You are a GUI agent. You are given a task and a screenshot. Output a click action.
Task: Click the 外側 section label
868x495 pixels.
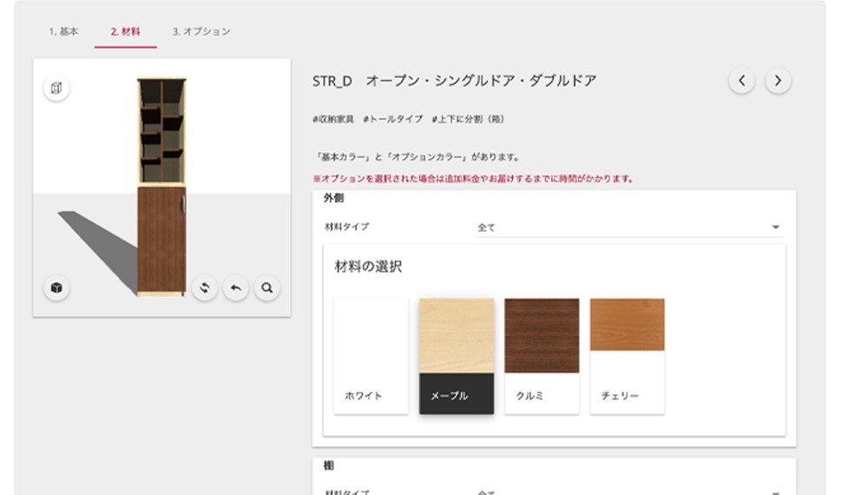(x=333, y=198)
